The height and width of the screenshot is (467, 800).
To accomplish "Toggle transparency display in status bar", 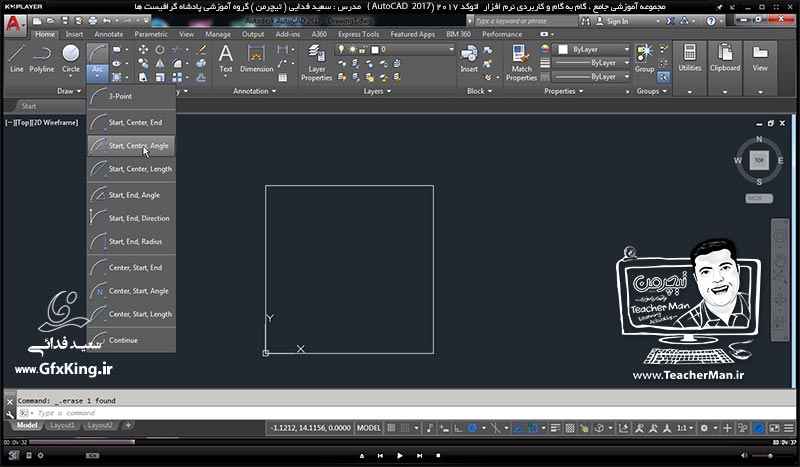I will [570, 428].
